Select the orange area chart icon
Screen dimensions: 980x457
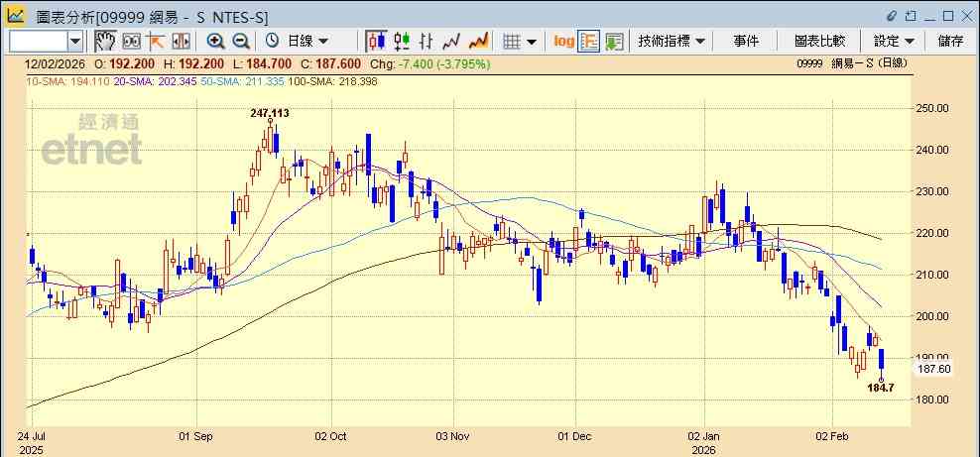pyautogui.click(x=478, y=42)
